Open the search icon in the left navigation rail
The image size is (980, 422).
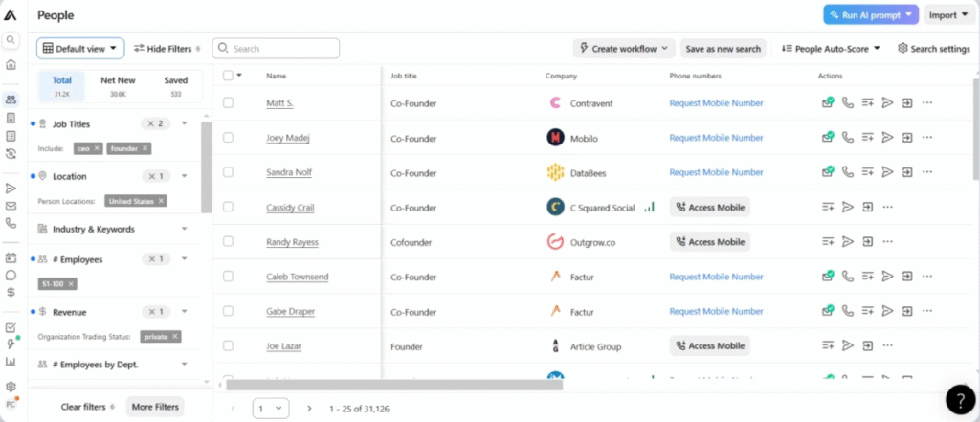(11, 40)
